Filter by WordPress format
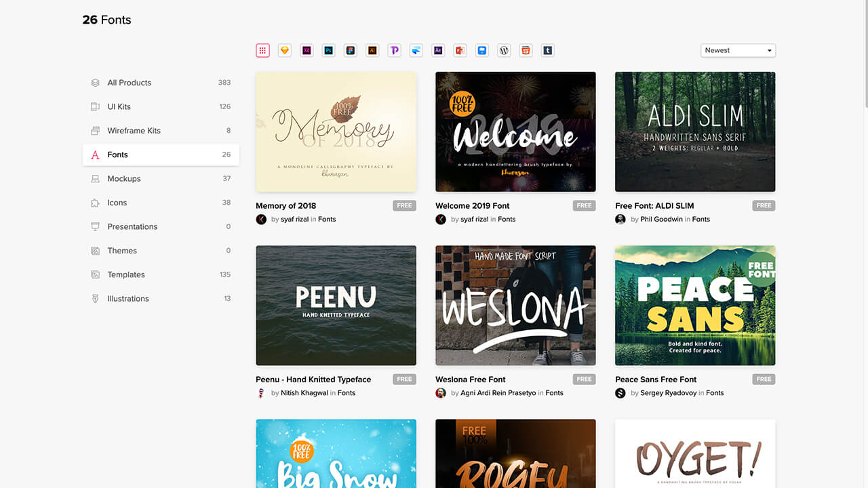 [x=504, y=50]
